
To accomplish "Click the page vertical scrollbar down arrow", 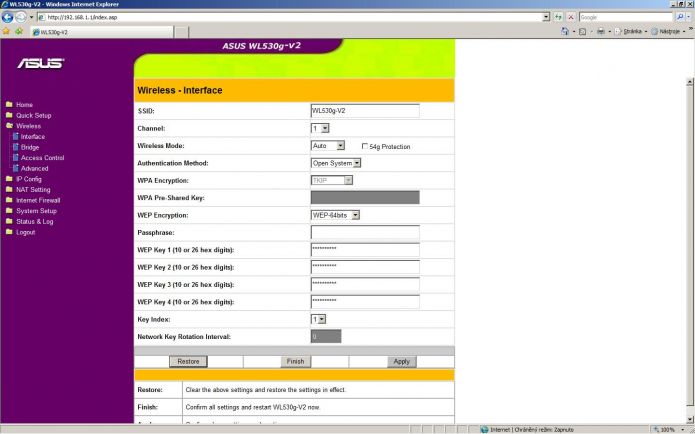I will click(690, 419).
